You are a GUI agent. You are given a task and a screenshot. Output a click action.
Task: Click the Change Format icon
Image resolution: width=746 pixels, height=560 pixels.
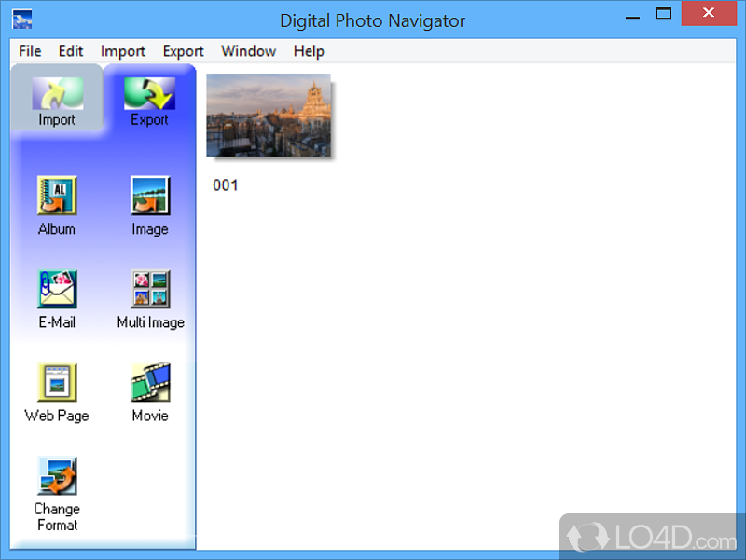point(57,476)
